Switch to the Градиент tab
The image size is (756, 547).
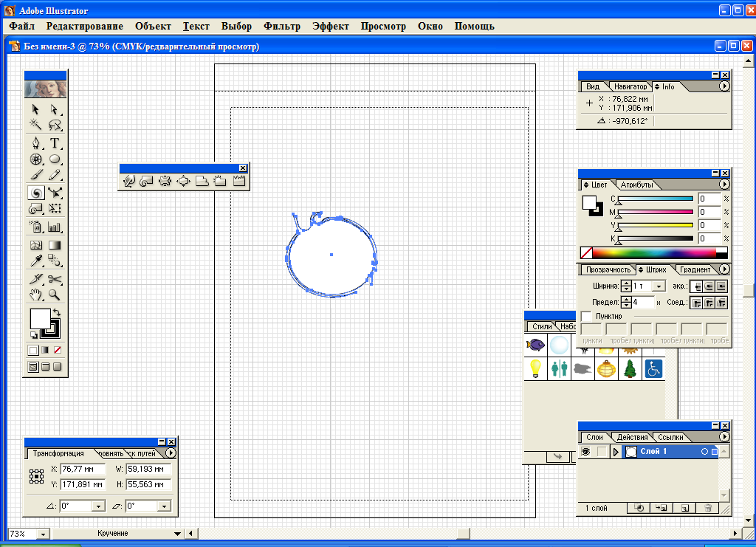point(695,269)
